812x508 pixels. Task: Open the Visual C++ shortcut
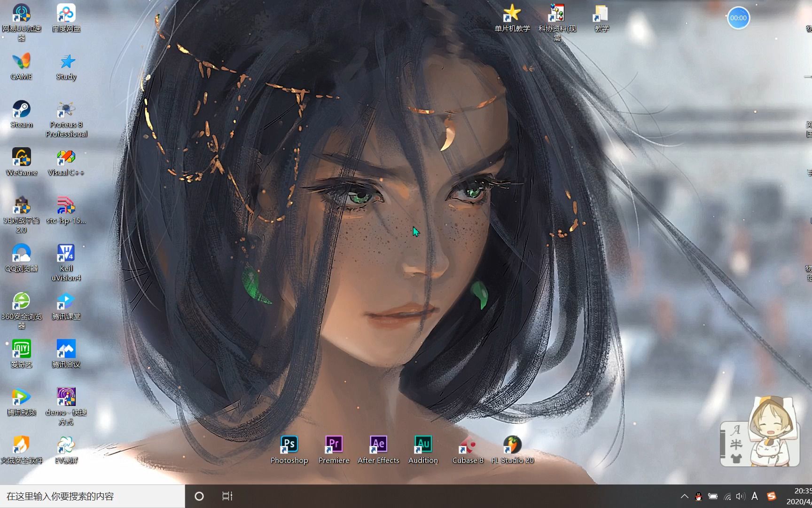pos(66,162)
